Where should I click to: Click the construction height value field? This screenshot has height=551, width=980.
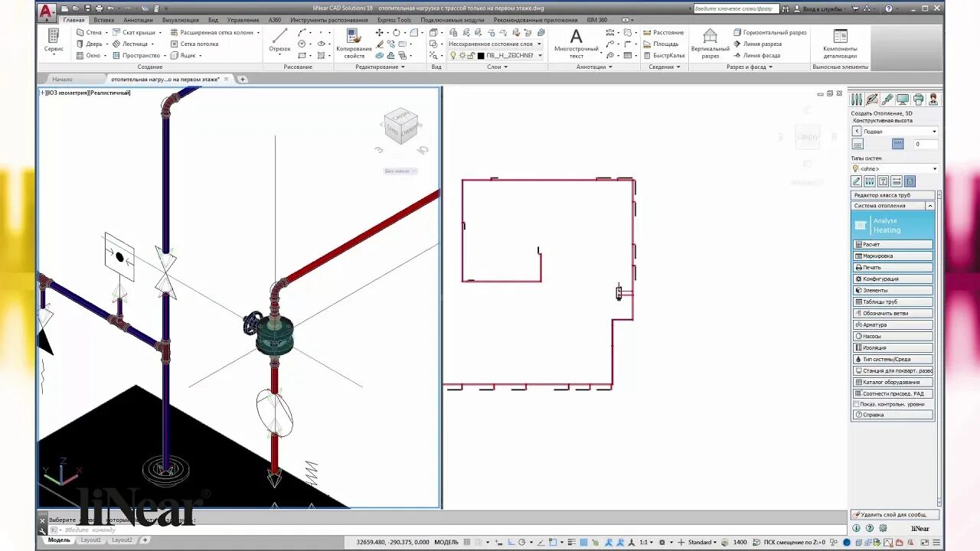point(924,144)
